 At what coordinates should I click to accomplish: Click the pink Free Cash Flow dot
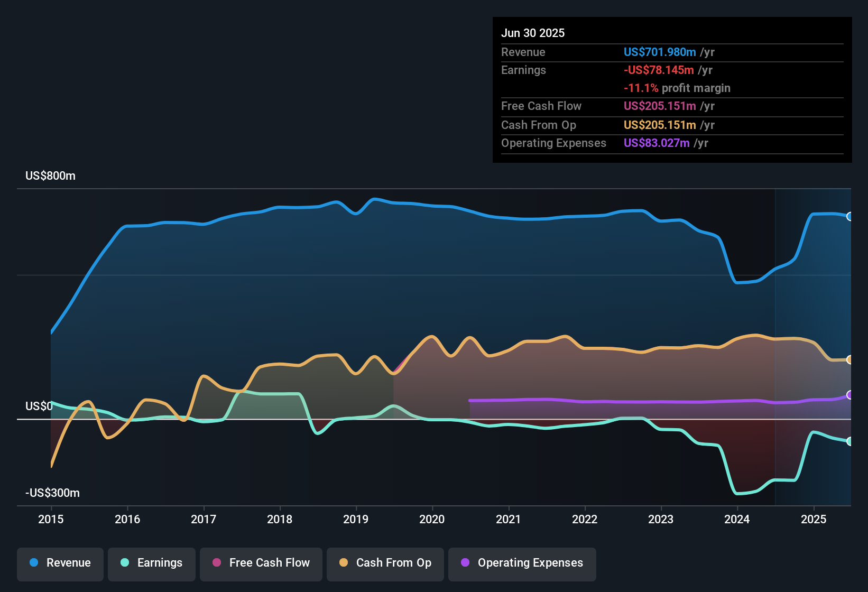point(217,562)
